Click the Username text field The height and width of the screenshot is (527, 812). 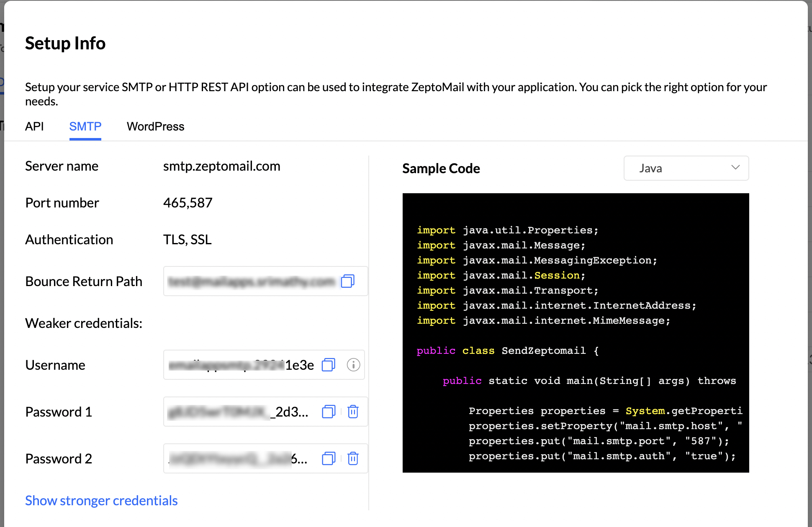click(241, 365)
